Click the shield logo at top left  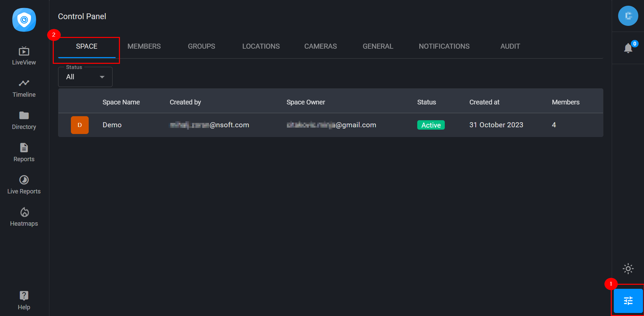point(24,20)
